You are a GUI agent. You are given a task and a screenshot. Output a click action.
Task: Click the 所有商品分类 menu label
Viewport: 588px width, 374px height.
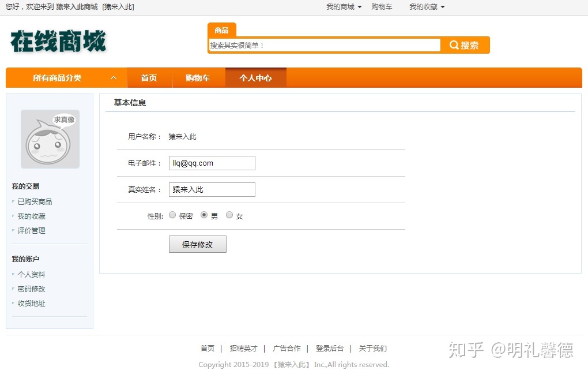pos(57,78)
